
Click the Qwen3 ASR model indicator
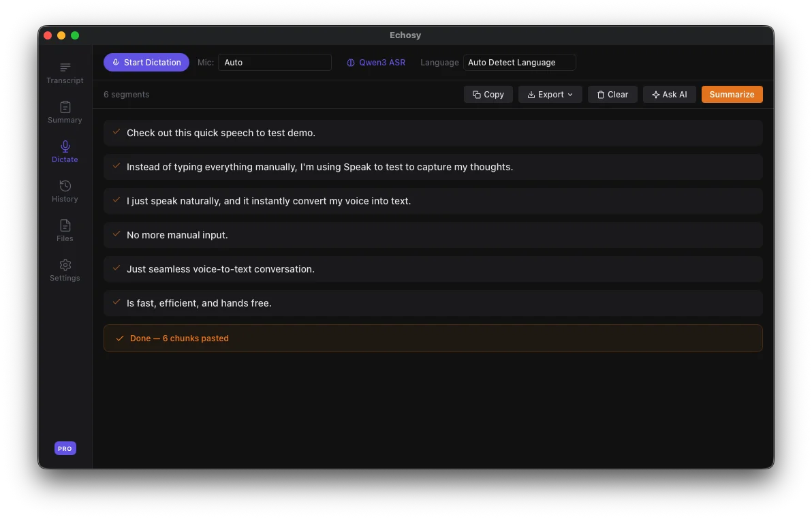pyautogui.click(x=375, y=62)
